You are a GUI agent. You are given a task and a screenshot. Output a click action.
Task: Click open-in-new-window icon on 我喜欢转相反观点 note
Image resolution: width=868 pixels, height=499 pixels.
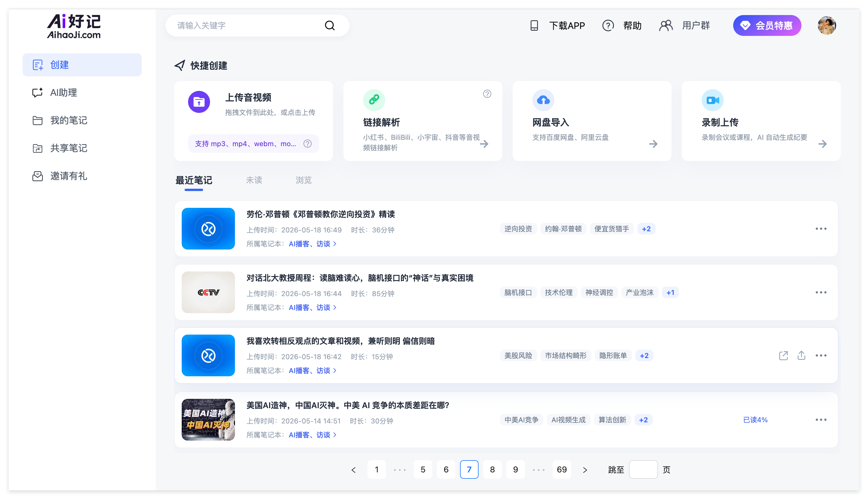[783, 355]
